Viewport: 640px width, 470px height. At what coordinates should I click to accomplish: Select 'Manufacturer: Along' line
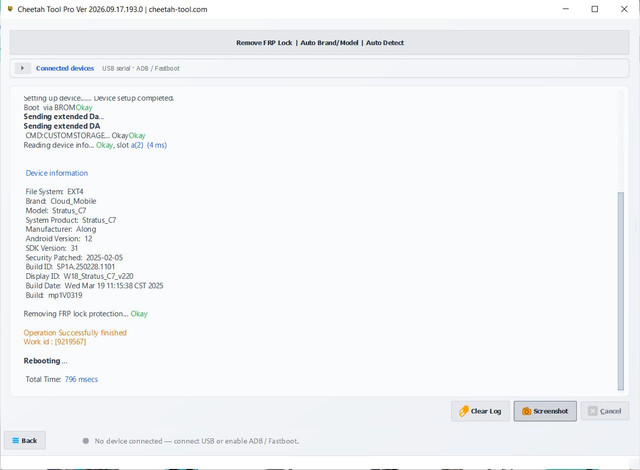pyautogui.click(x=61, y=229)
